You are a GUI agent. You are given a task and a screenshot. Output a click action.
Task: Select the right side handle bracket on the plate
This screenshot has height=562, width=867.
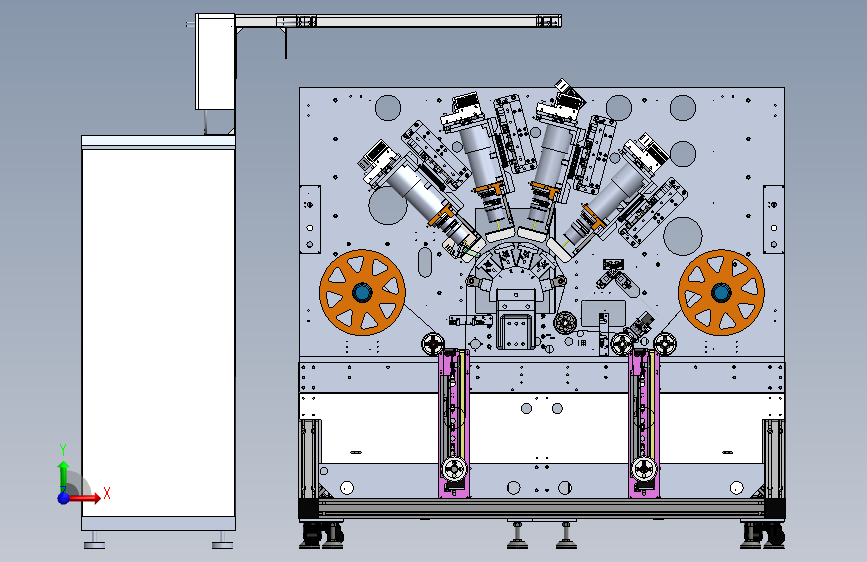[x=774, y=220]
